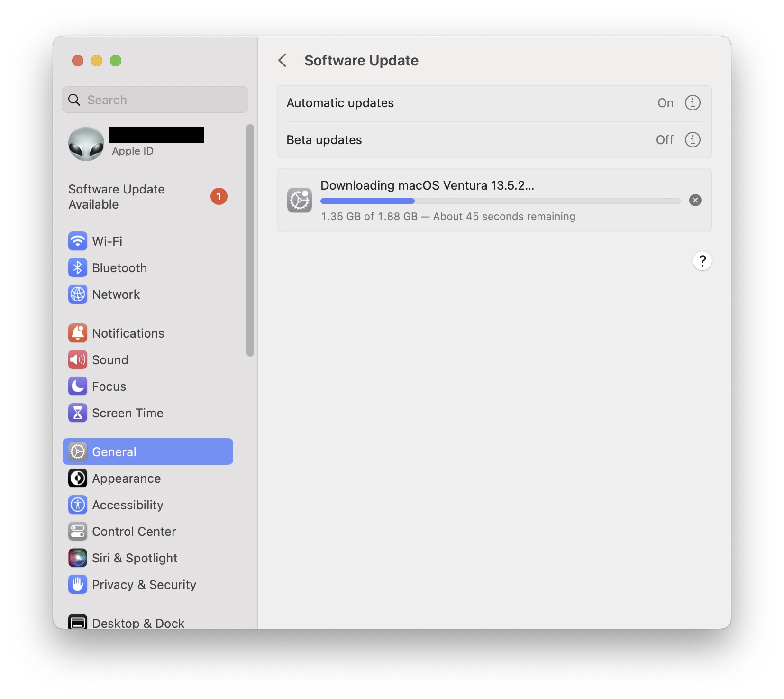Select Wi-Fi in the sidebar
The height and width of the screenshot is (699, 784).
click(x=148, y=241)
